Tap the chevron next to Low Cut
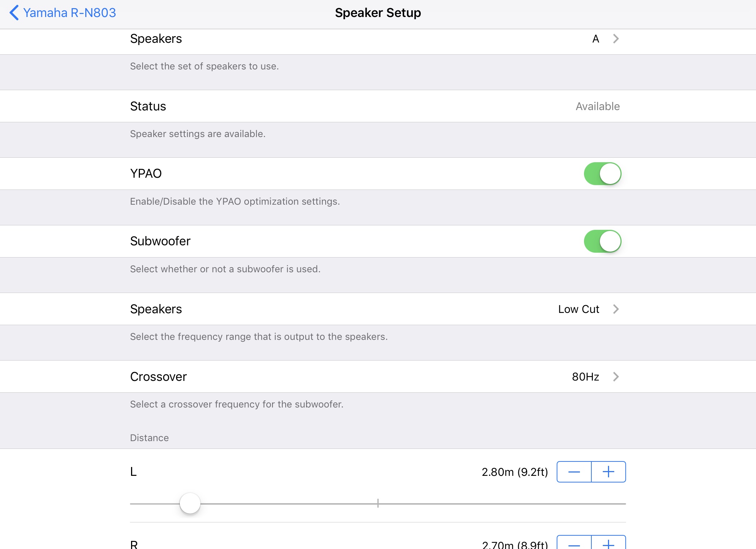 point(616,309)
